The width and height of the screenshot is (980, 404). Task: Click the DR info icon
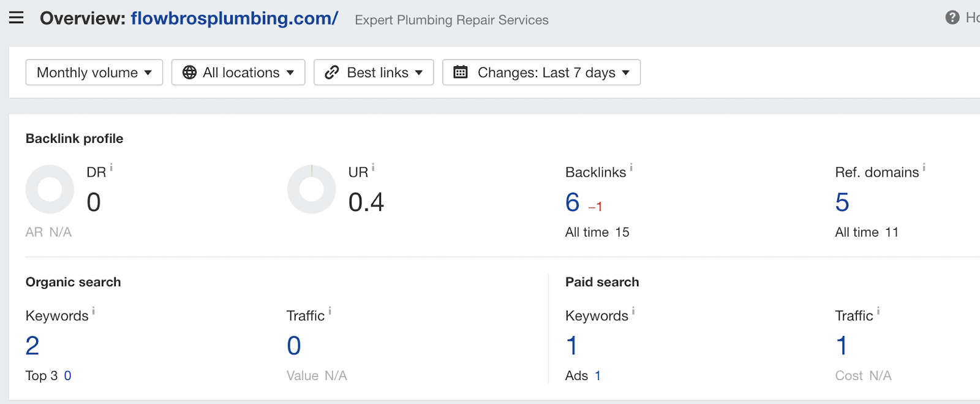[111, 167]
